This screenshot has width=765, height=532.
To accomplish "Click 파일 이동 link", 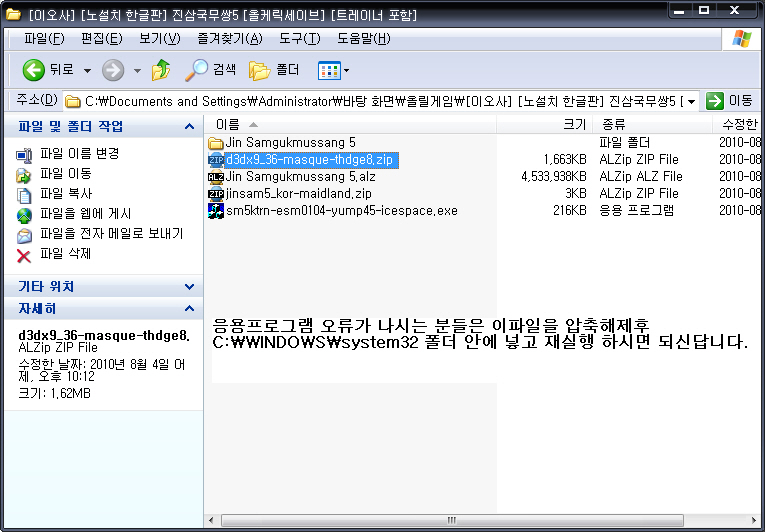I will tap(66, 174).
